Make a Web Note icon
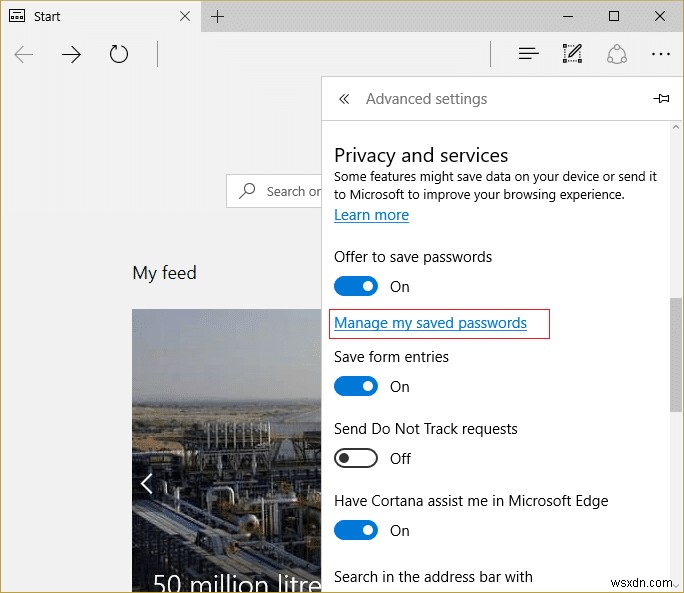Screen dimensions: 684x593 573,55
